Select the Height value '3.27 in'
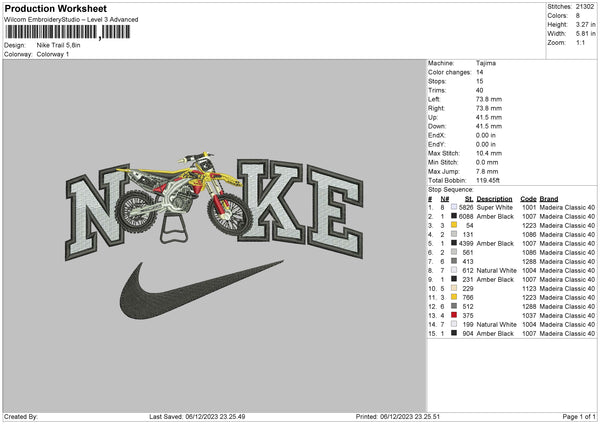The width and height of the screenshot is (600, 424). 585,24
